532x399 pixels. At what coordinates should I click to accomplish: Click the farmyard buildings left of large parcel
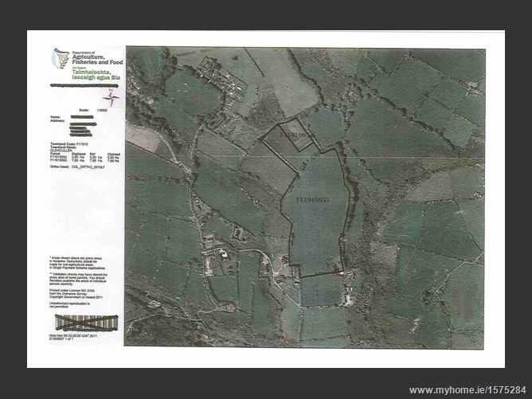[217, 260]
